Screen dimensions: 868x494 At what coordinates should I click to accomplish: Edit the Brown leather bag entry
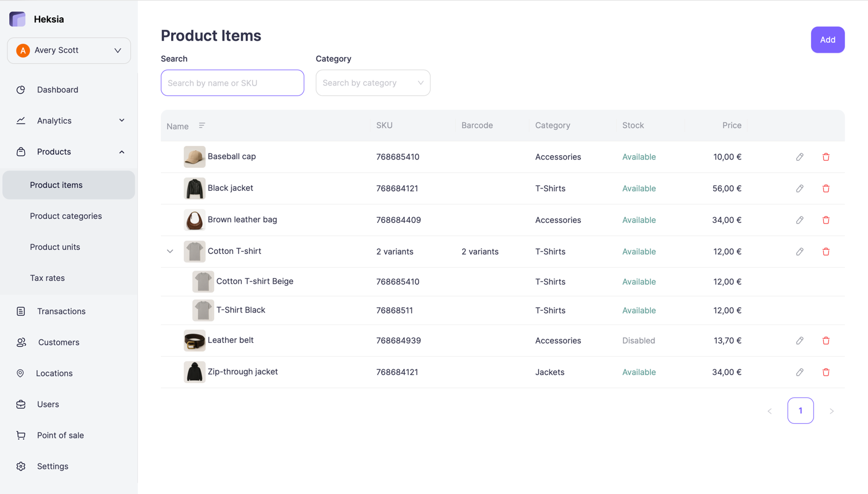click(800, 220)
